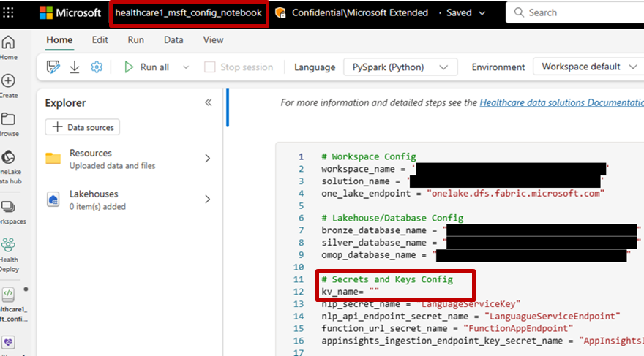Open notebook settings gear icon
Screen dimensions: 644x356
(97, 67)
